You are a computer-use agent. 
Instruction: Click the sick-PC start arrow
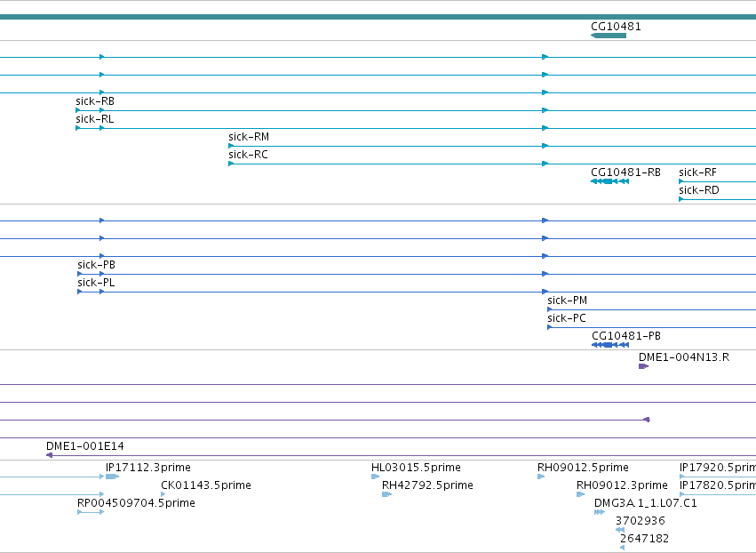click(550, 328)
